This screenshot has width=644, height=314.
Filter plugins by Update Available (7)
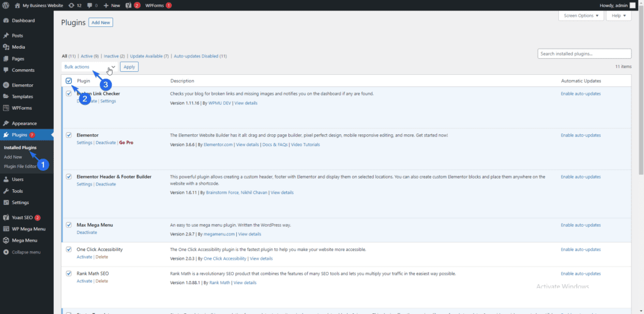pyautogui.click(x=149, y=56)
